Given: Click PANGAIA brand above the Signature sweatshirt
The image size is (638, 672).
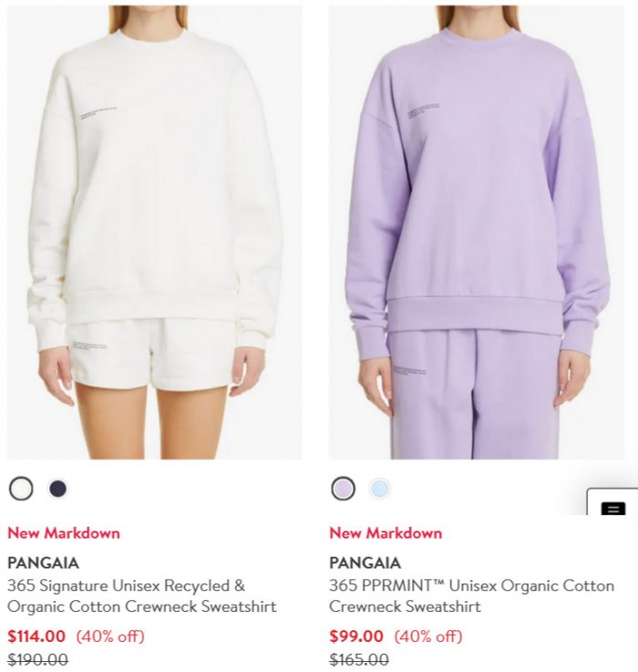Looking at the screenshot, I should (43, 563).
